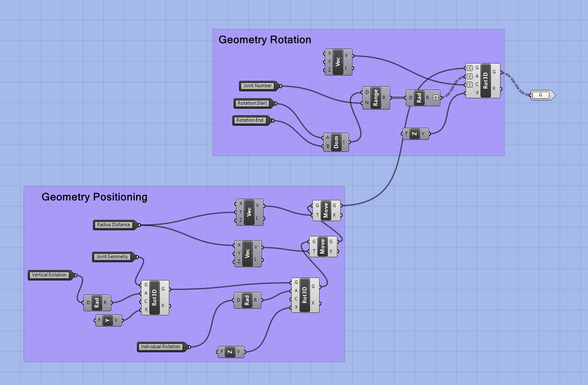Select the Geometry Positioning group title
This screenshot has height=385, width=588.
click(x=95, y=197)
